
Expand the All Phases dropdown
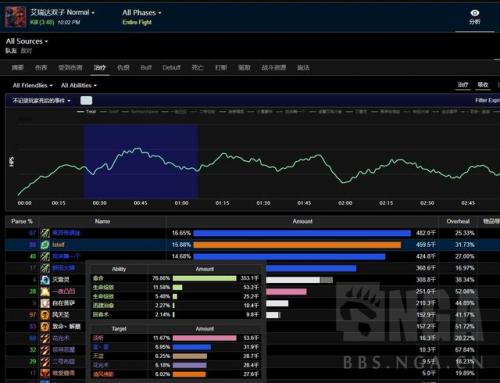pyautogui.click(x=142, y=13)
